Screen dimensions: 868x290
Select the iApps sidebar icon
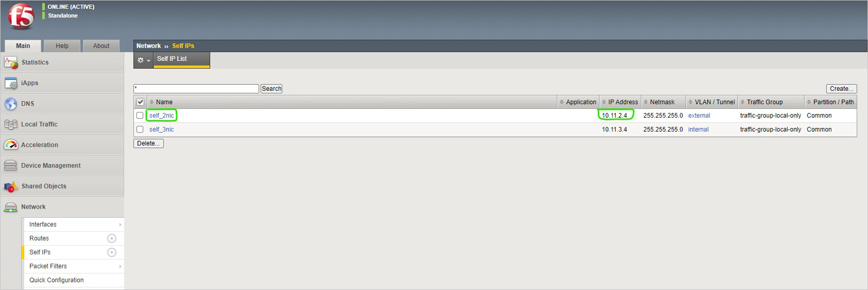tap(11, 83)
